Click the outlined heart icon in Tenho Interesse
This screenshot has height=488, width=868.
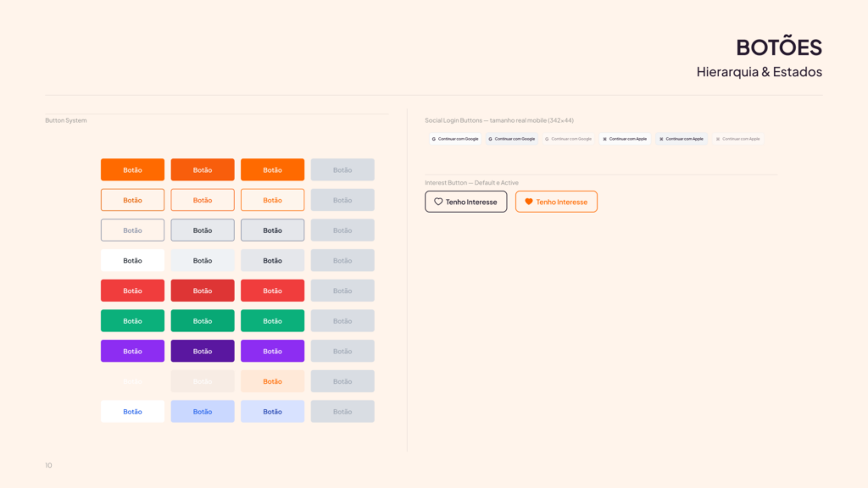438,202
